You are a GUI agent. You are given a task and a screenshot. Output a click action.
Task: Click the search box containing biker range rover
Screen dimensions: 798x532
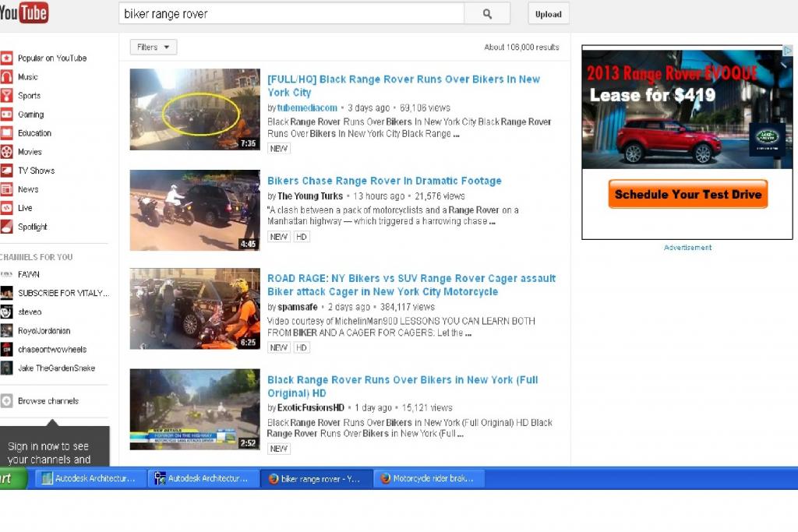coord(291,14)
